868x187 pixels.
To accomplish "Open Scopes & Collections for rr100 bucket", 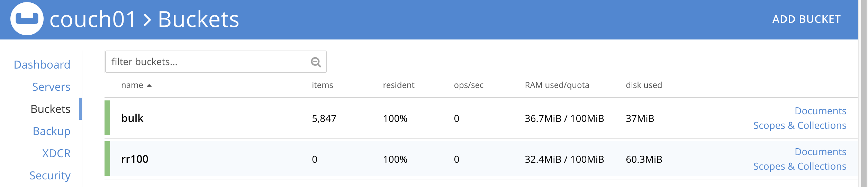I will [x=799, y=166].
